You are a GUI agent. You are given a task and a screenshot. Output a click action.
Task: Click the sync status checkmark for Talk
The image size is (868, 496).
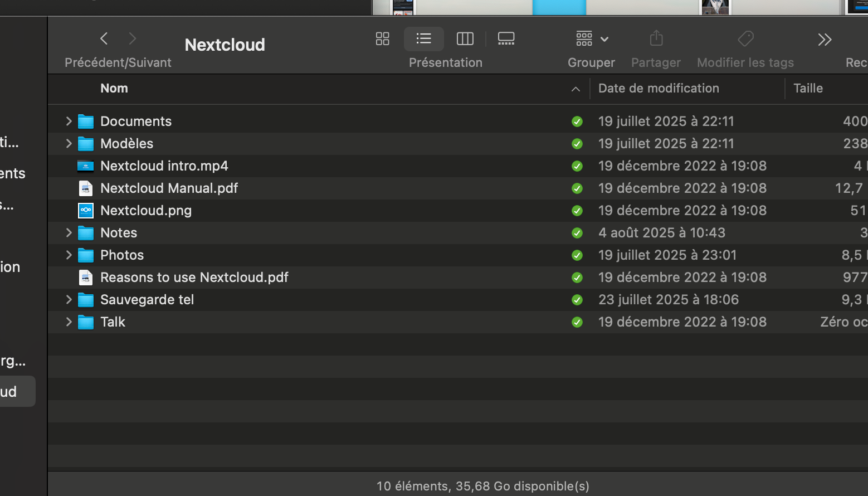pos(577,322)
